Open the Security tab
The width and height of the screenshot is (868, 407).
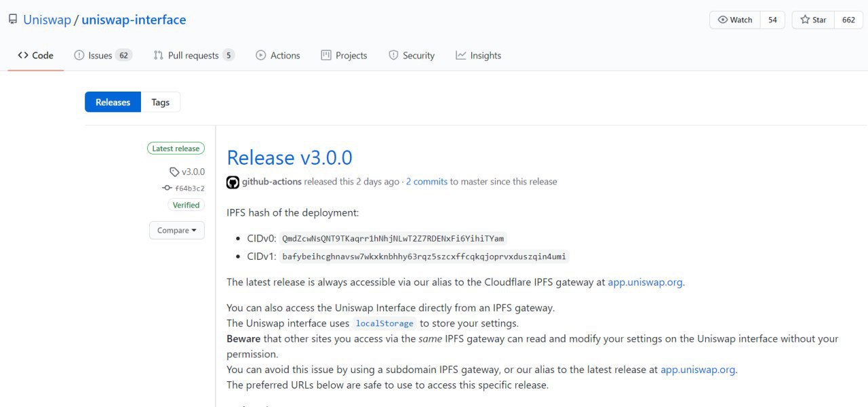(412, 56)
